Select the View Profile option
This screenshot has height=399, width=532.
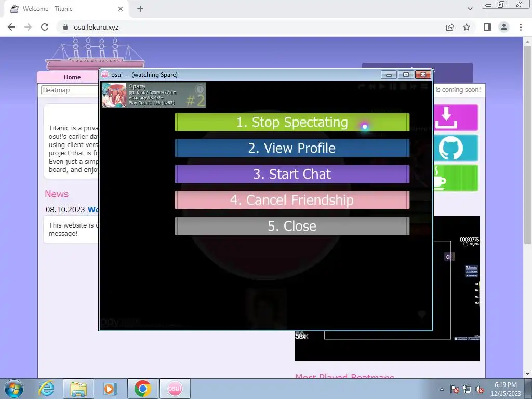tap(292, 148)
